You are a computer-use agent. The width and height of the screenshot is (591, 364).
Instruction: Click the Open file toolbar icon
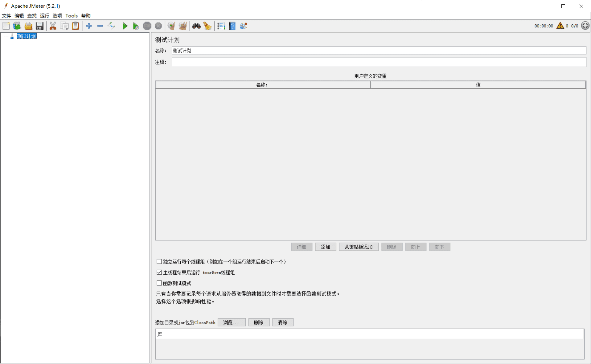click(x=28, y=26)
